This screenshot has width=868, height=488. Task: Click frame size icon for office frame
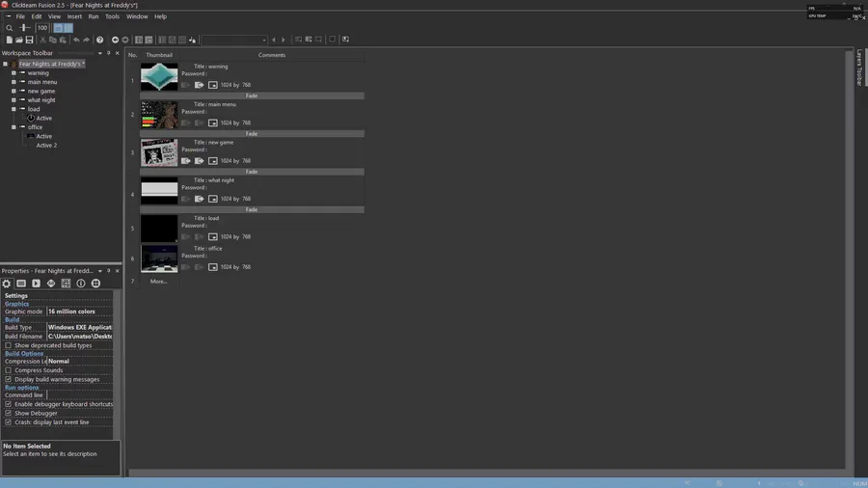(x=212, y=267)
